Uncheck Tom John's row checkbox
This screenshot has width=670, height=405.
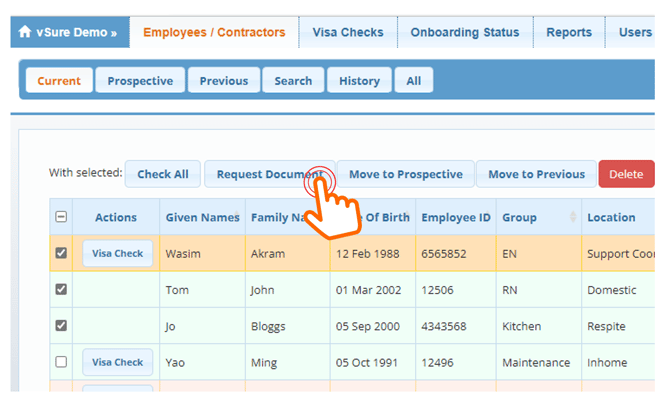pyautogui.click(x=61, y=290)
